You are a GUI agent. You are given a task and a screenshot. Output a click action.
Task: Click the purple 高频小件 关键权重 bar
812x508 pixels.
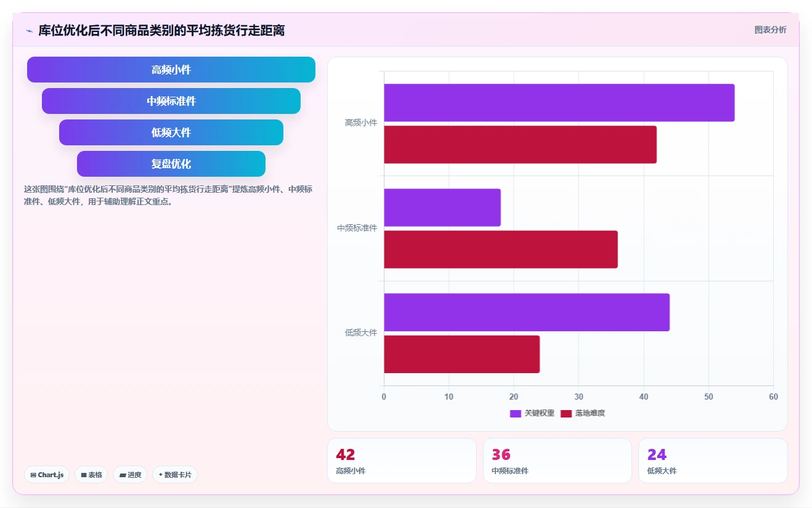[x=559, y=103]
